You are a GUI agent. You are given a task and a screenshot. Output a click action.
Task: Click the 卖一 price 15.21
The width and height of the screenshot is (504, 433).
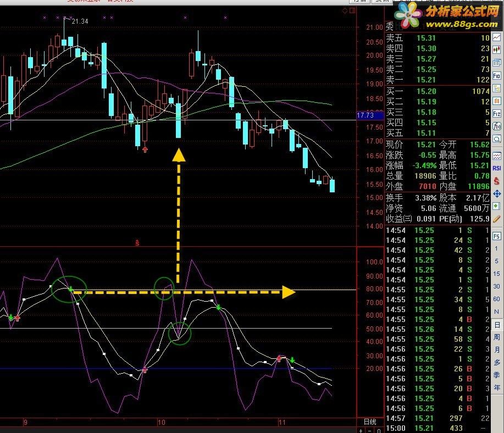[x=426, y=80]
